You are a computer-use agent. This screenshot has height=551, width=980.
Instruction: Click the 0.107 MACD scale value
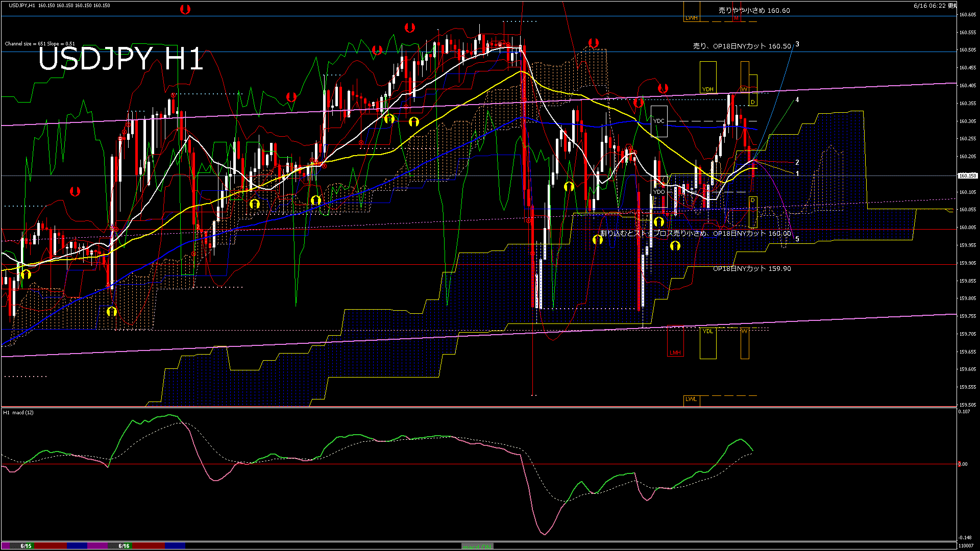coord(964,412)
